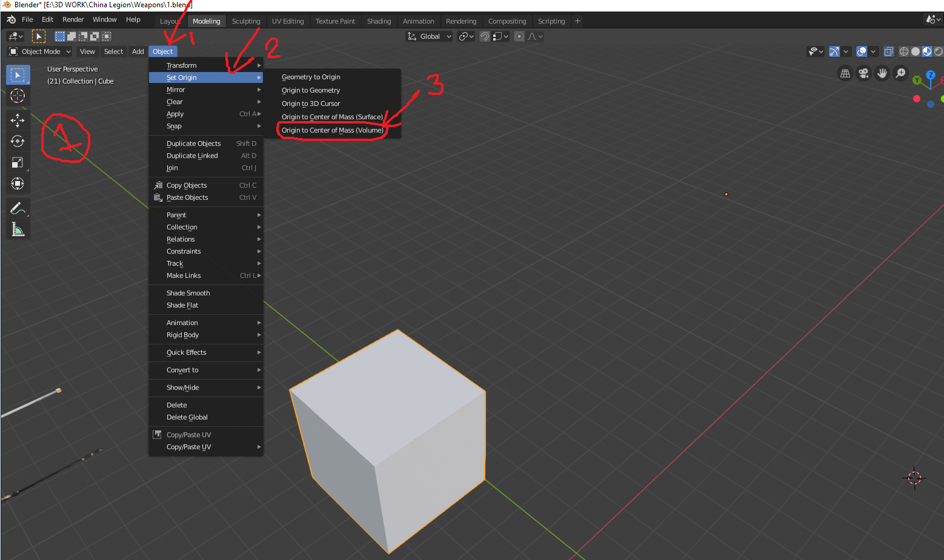Zoom the viewport with the magnifier icon
This screenshot has height=560, width=944.
900,73
